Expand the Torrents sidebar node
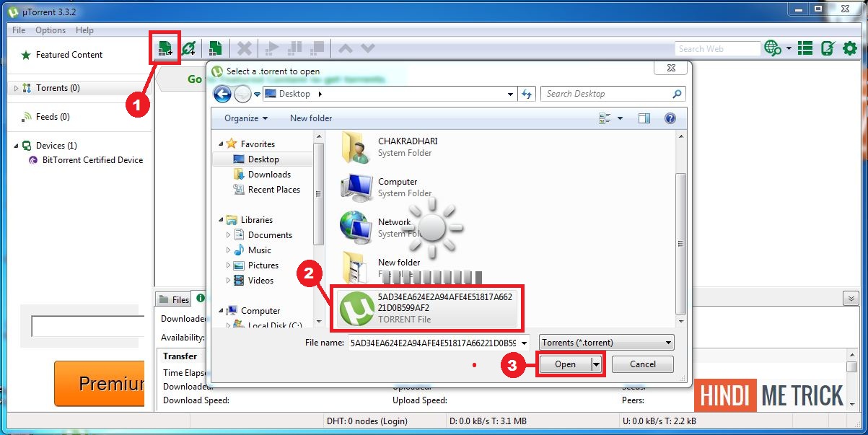The height and width of the screenshot is (435, 868). [17, 88]
